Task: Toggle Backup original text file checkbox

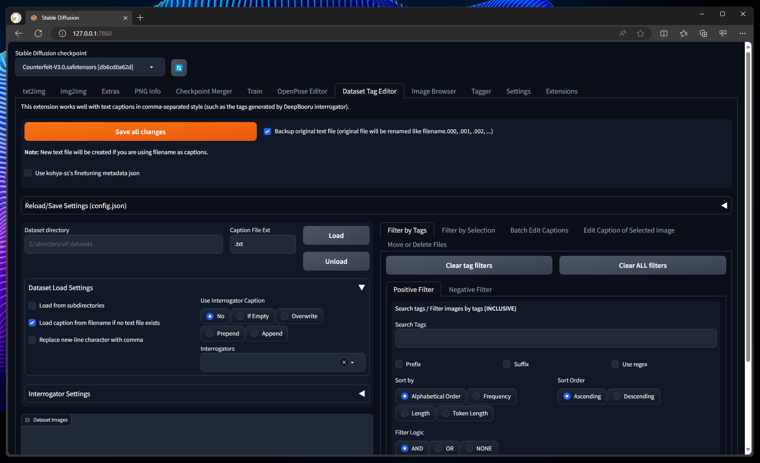Action: (x=267, y=131)
